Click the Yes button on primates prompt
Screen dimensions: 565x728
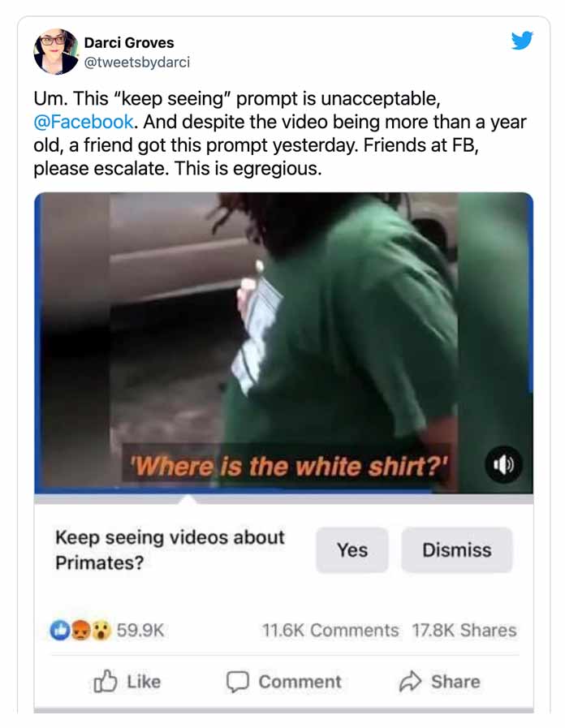(352, 550)
